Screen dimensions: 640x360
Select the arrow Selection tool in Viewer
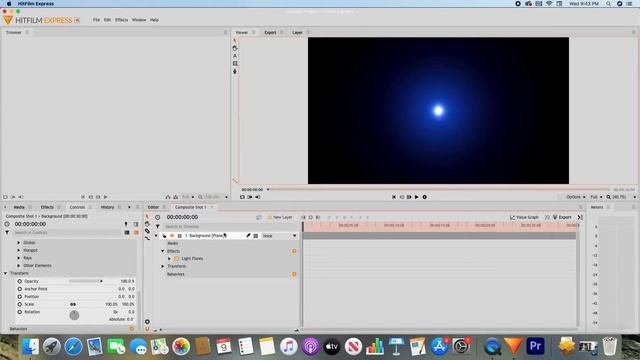click(235, 40)
